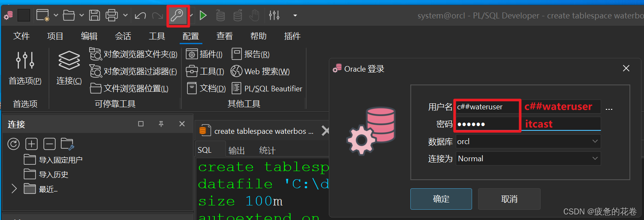Screen dimensions: 644x220
Task: Click the Print icon in toolbar
Action: [x=111, y=15]
